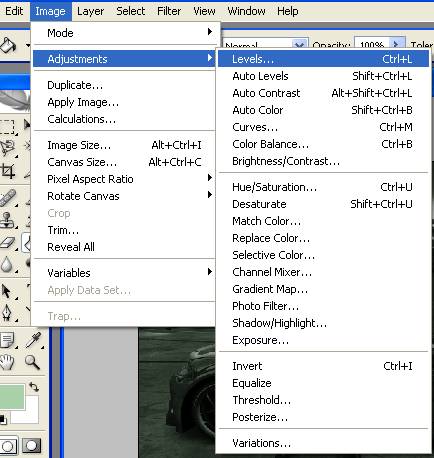Select the Notes tool
434x458 pixels.
point(8,340)
